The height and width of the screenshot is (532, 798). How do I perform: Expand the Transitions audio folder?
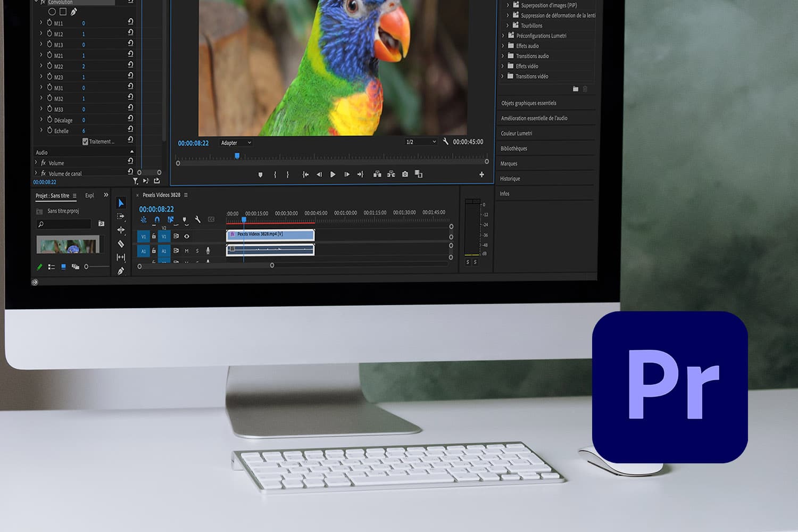click(502, 56)
